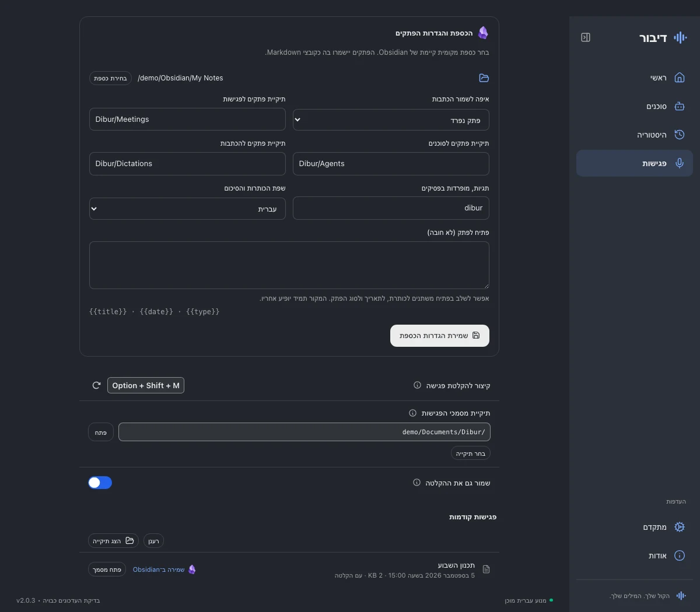Click the פתח מסמך button
Viewport: 700px width, 612px height.
tap(107, 569)
